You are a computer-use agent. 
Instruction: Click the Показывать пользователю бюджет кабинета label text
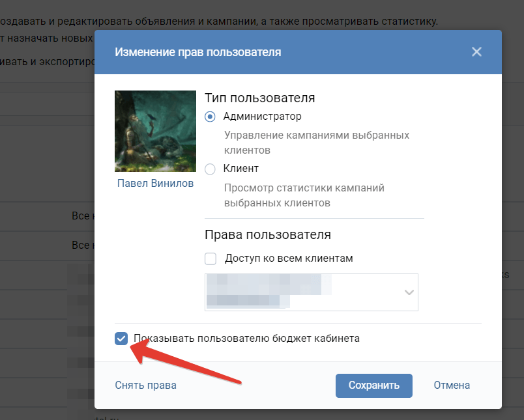pos(246,339)
